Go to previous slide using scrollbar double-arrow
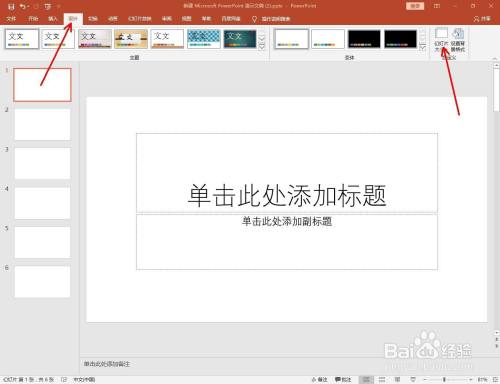 496,339
